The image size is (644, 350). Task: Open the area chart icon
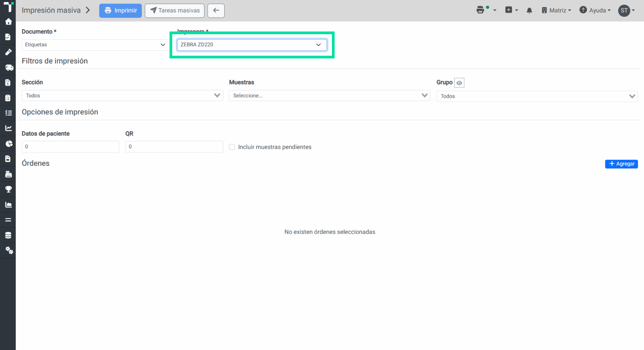click(x=8, y=205)
